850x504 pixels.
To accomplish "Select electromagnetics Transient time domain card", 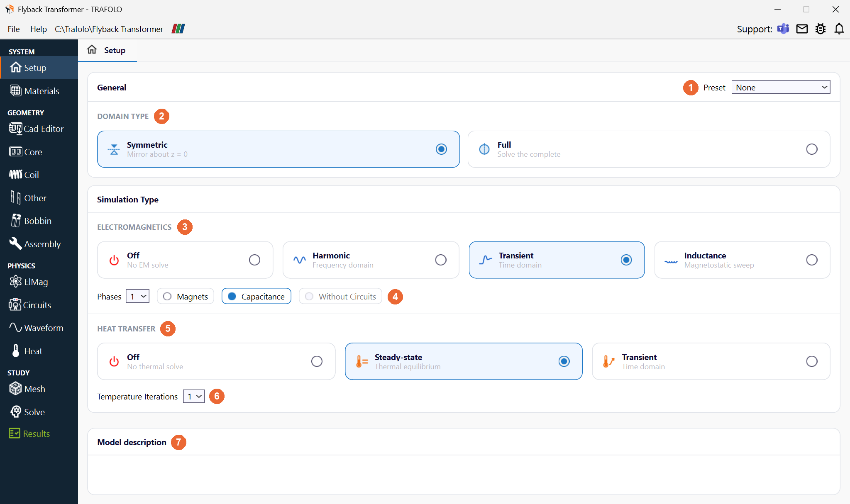I will click(557, 260).
